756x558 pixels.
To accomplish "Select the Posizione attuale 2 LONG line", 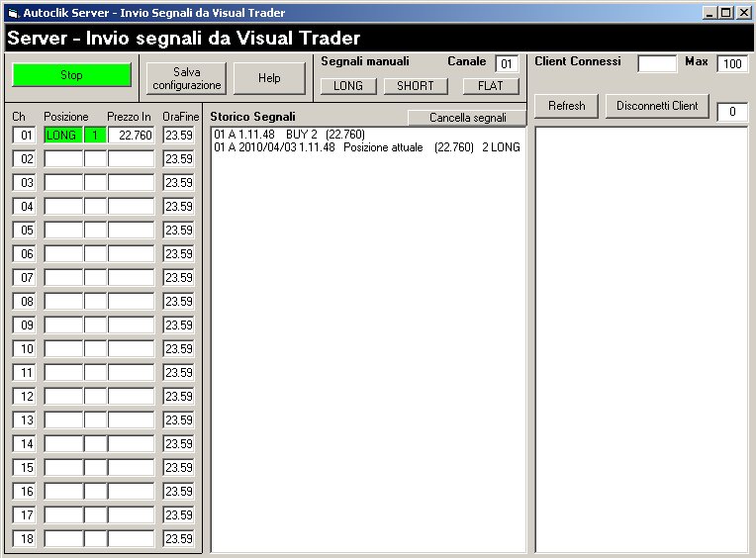I will point(367,147).
